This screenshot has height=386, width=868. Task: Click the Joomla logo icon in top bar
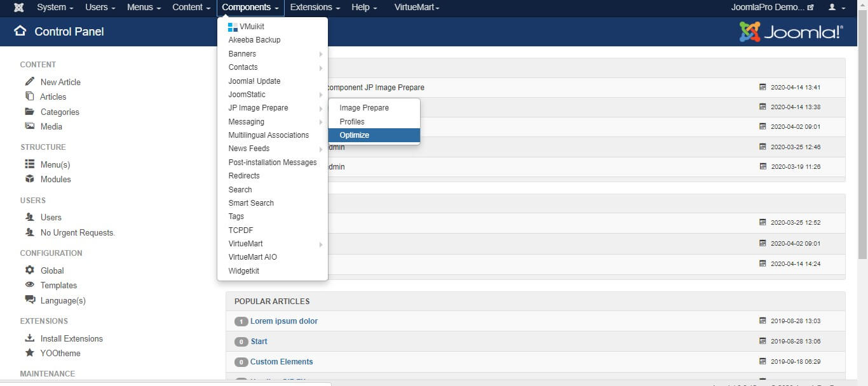(x=19, y=8)
